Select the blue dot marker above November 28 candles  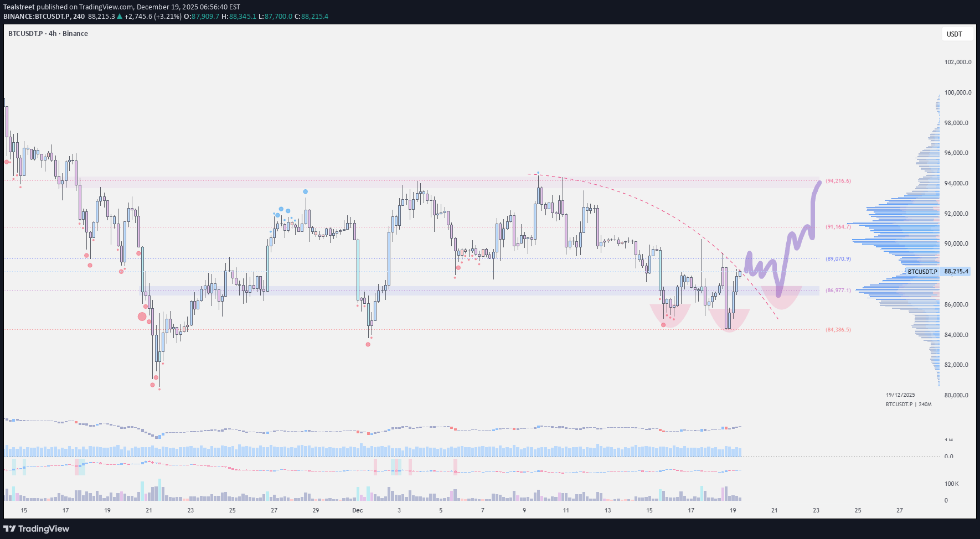click(305, 191)
